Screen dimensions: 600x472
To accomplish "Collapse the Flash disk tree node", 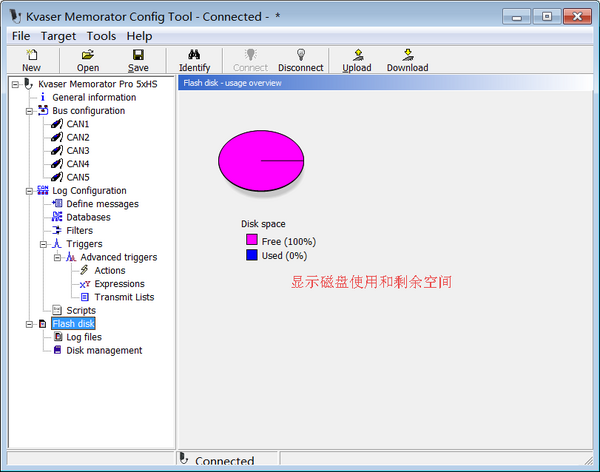I will point(29,324).
